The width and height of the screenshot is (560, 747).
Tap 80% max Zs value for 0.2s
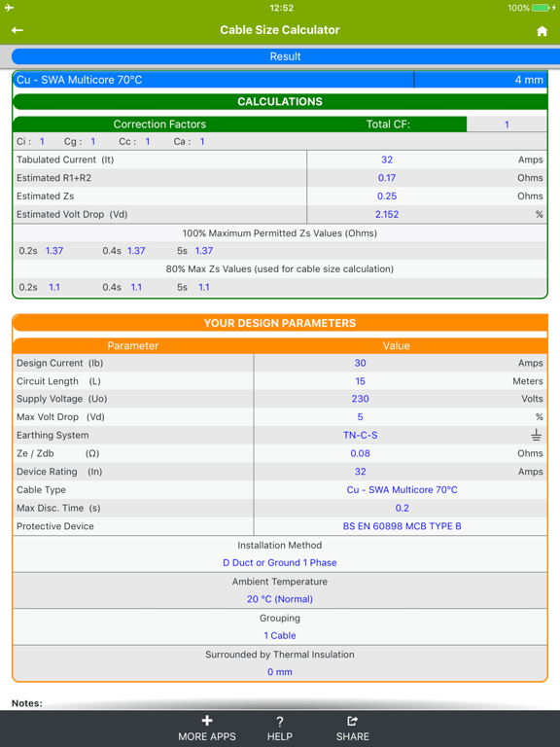click(54, 287)
